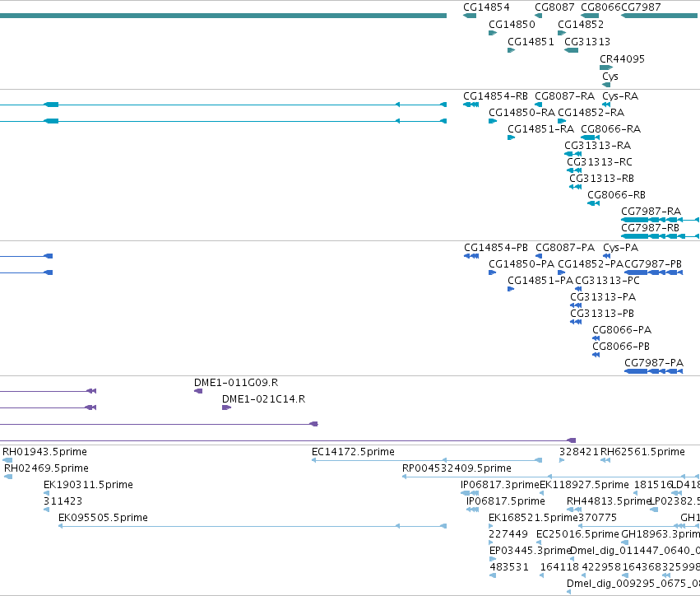
Task: Select protein CG8087-PA
Action: (565, 248)
